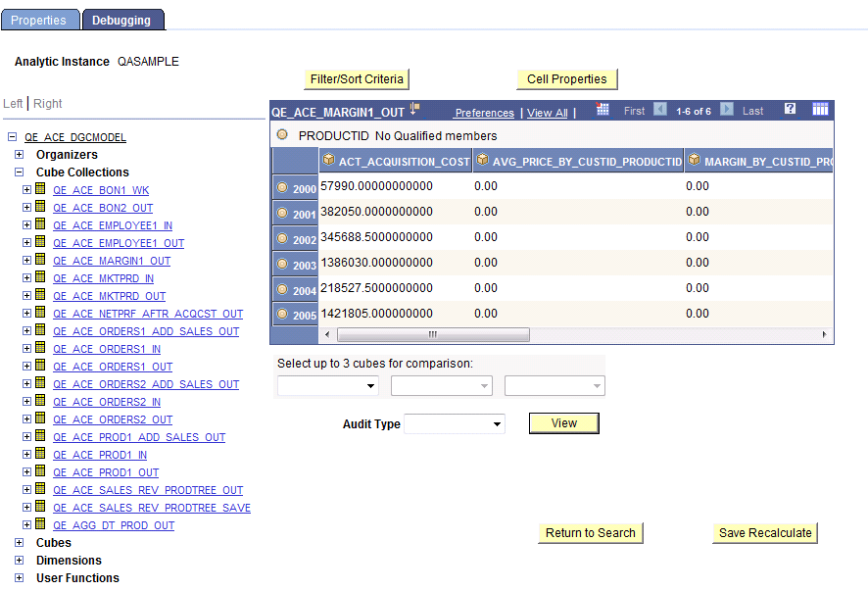Switch to the Properties tab
Viewport: 868px width, 591px height.
point(40,19)
